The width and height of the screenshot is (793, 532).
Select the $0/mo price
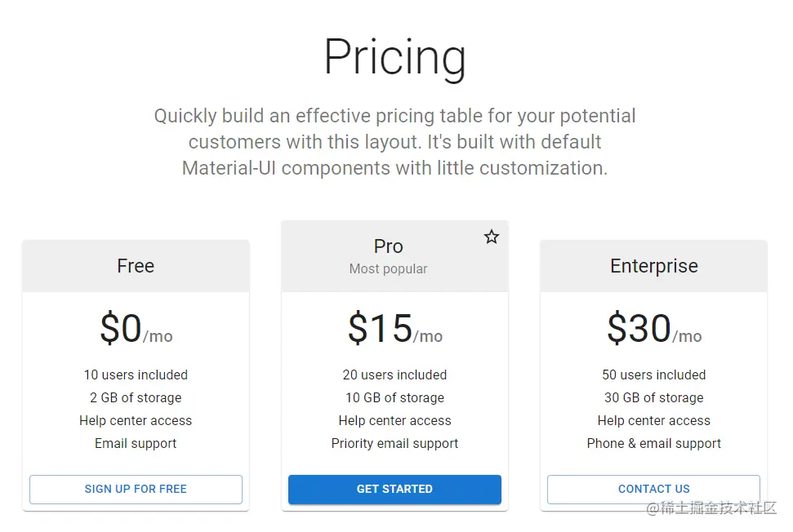136,329
